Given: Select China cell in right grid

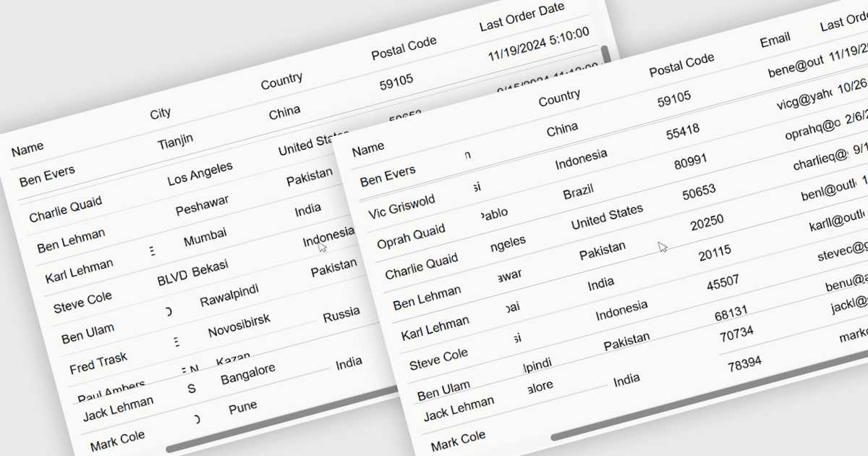Looking at the screenshot, I should point(562,130).
